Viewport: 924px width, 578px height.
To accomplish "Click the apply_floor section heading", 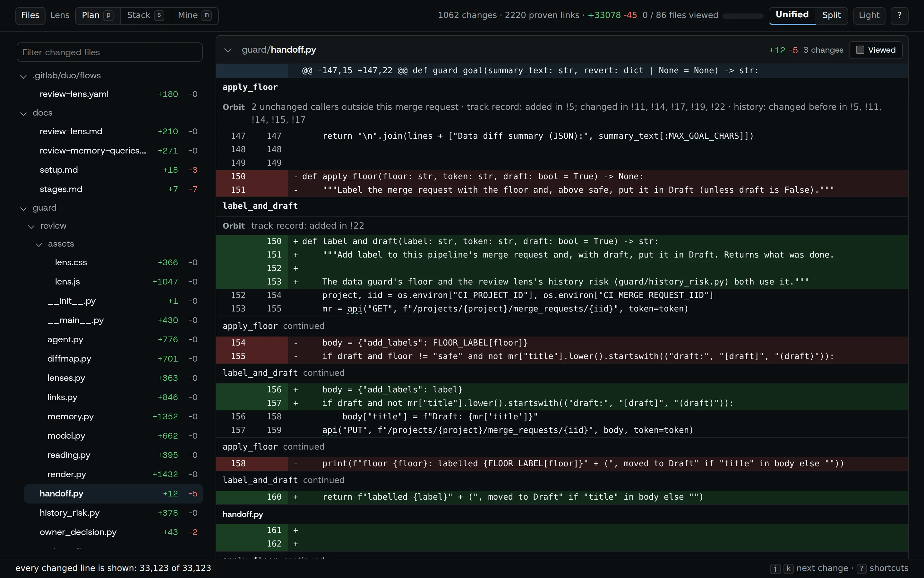I will coord(250,87).
